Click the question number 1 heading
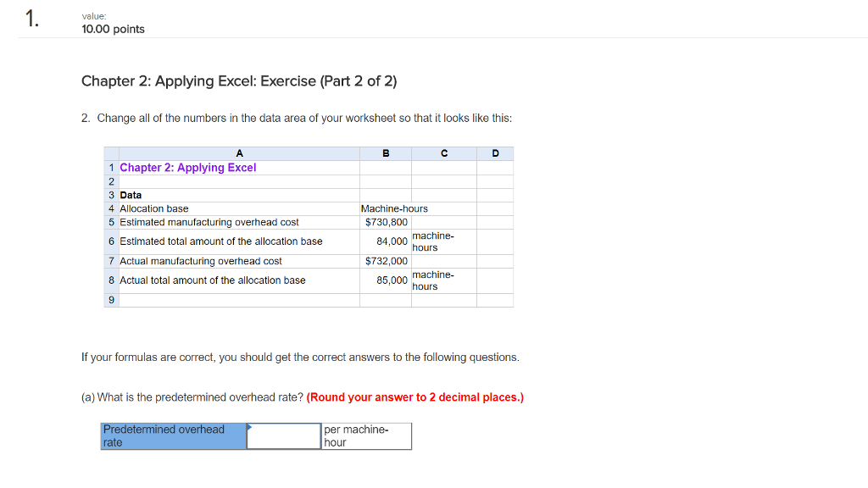 (x=31, y=20)
